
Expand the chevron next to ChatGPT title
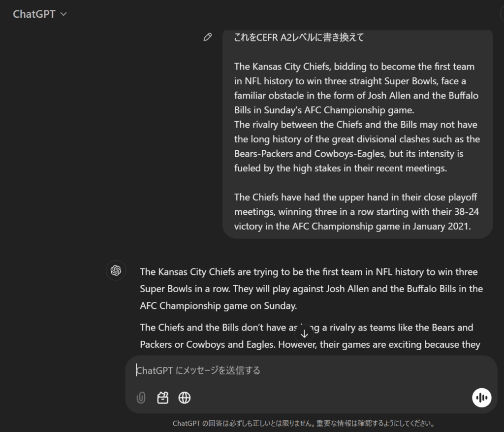point(63,14)
